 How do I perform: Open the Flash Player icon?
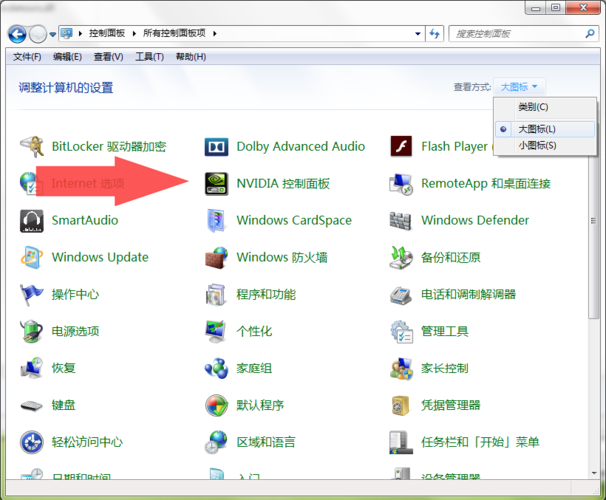(401, 146)
